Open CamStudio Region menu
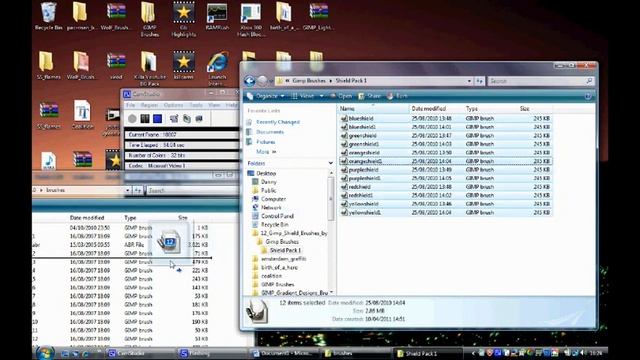640x360 pixels. point(149,105)
